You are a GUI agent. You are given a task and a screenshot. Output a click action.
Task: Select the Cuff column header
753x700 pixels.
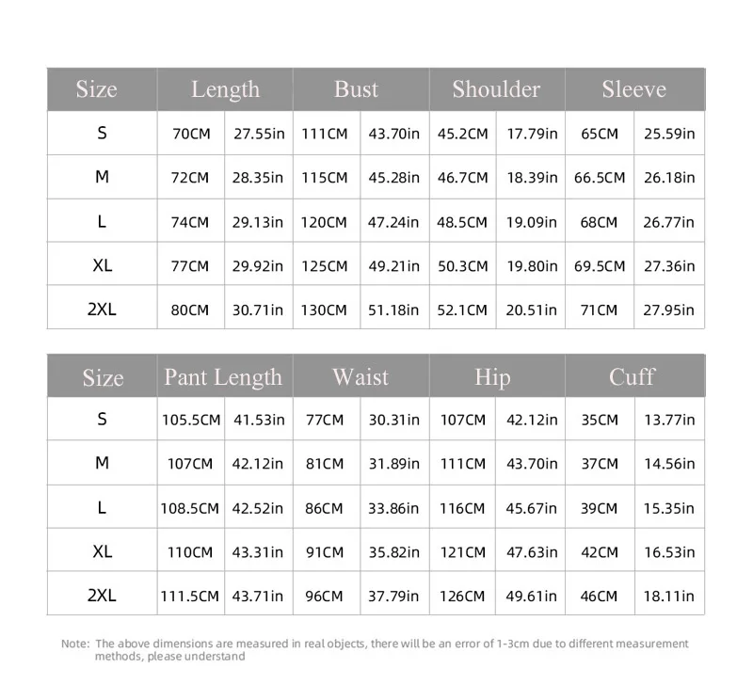click(x=632, y=377)
